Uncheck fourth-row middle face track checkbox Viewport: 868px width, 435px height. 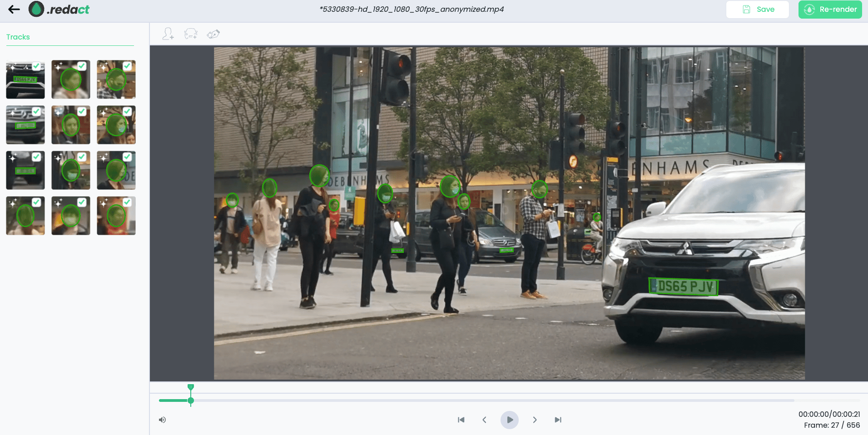[x=82, y=202]
